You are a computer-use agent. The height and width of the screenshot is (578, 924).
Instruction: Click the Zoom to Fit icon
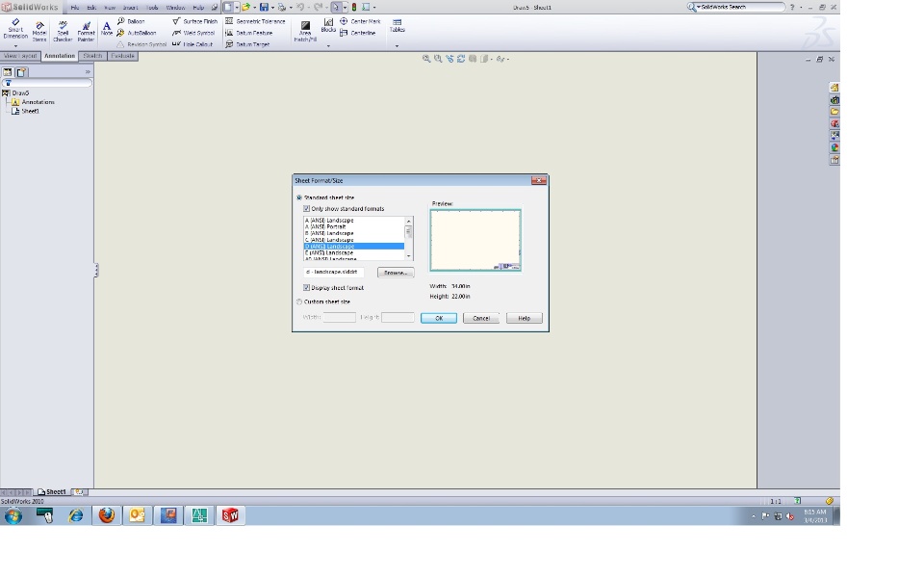[426, 59]
